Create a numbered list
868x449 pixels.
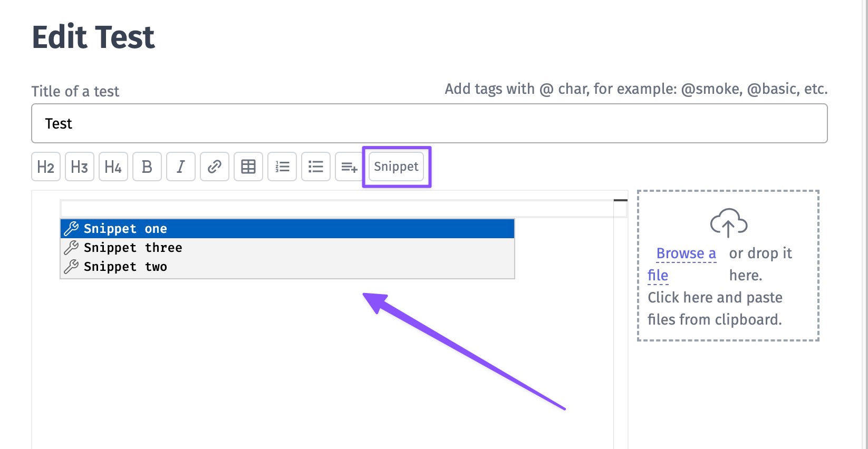click(282, 167)
